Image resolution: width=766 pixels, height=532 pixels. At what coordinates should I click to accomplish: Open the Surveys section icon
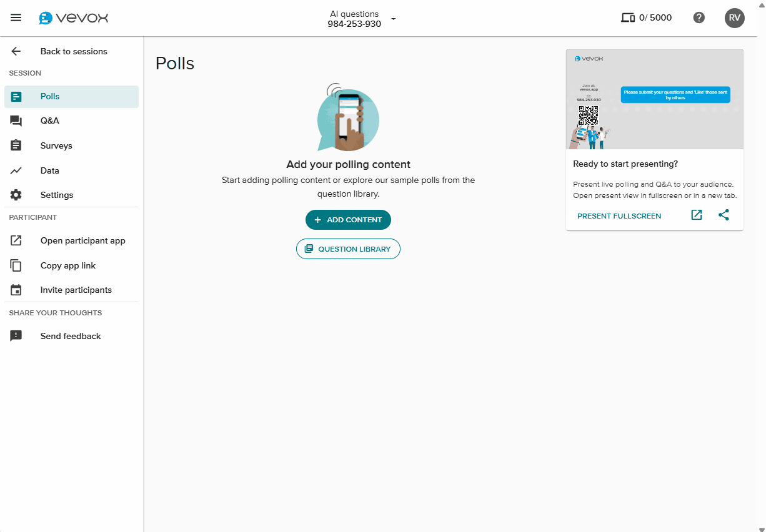(16, 145)
